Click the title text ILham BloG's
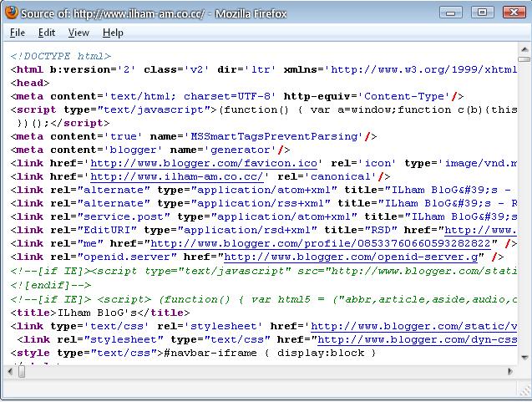 pos(97,313)
